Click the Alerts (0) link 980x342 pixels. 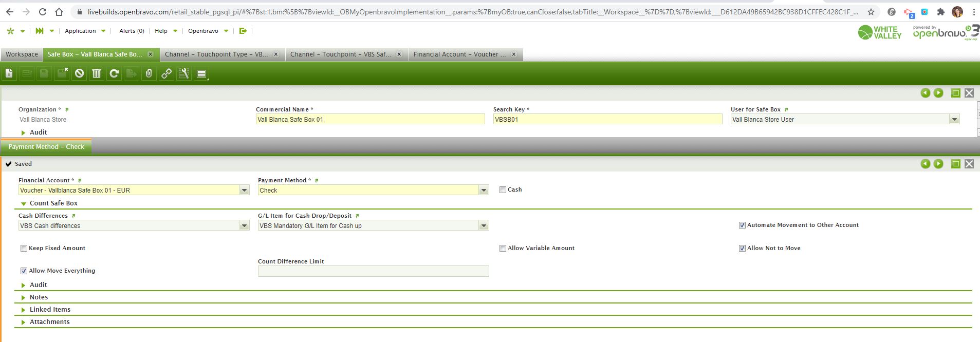132,31
